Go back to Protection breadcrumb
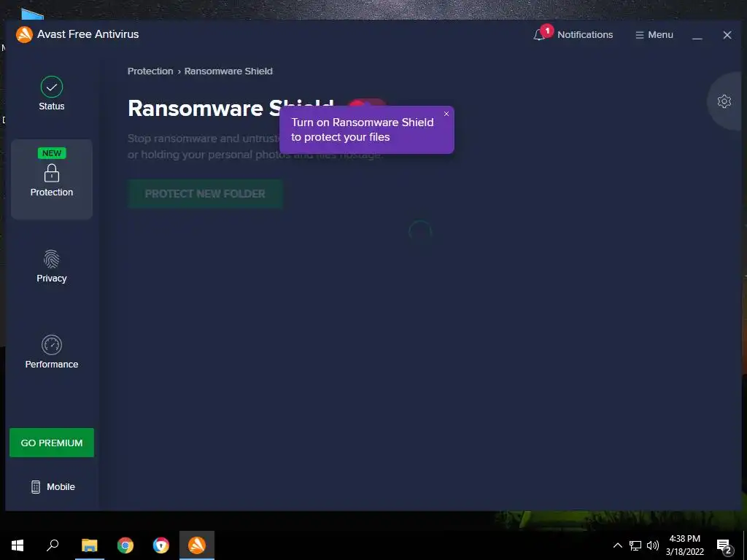The image size is (747, 560). pos(150,71)
